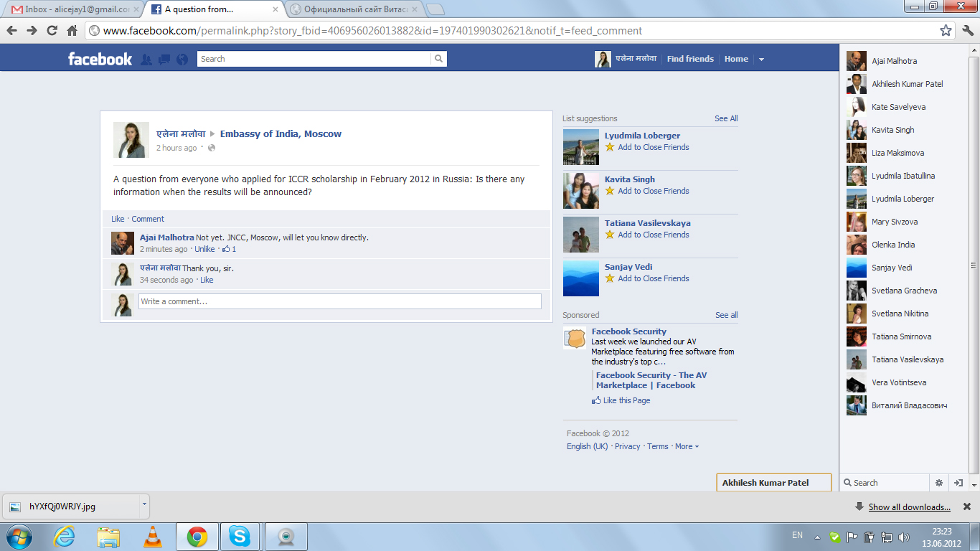Click Show all downloads link
The image size is (980, 551).
coord(909,507)
